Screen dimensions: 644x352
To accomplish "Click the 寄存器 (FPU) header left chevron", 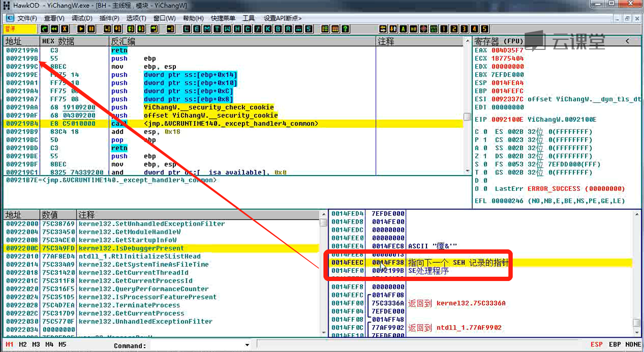I will [627, 41].
